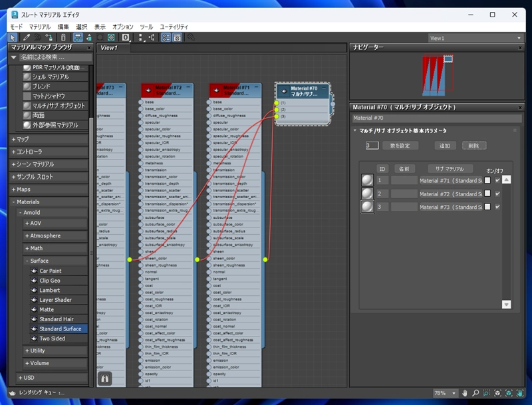This screenshot has height=405, width=532.
Task: Pick material from object eyedropper tool
Action: (27, 38)
